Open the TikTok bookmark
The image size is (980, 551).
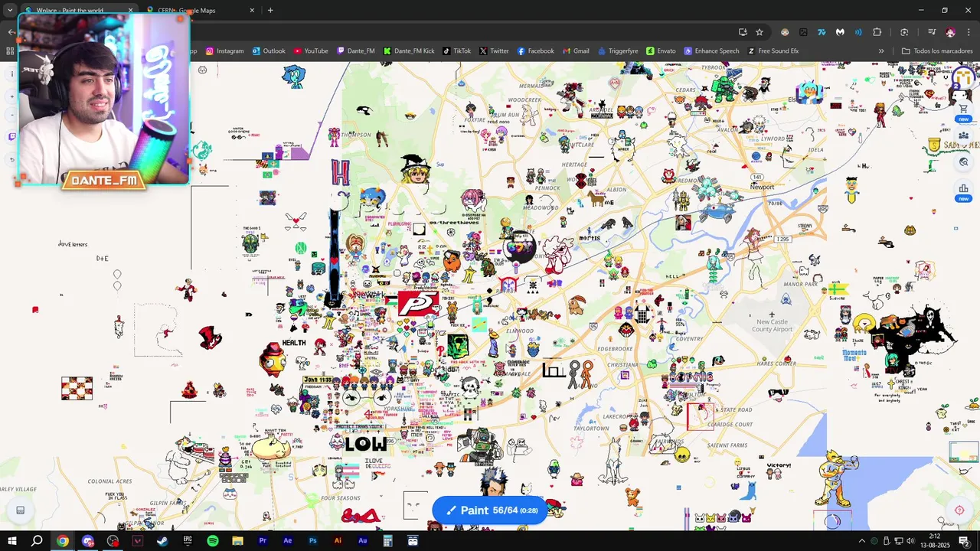(456, 51)
